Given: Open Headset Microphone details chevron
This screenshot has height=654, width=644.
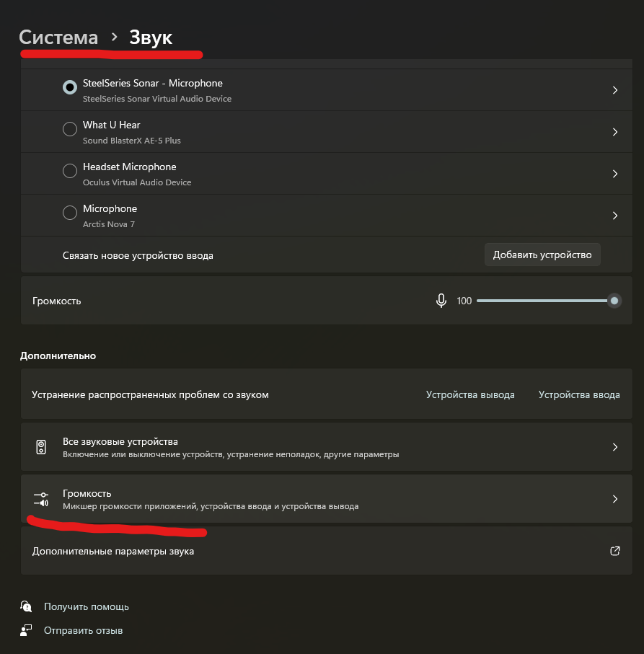Looking at the screenshot, I should (614, 174).
